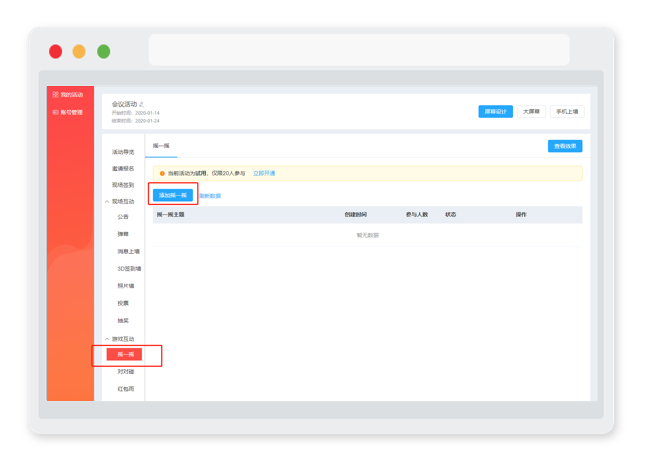Click the orange warning icon in the notice bar
The width and height of the screenshot is (650, 450).
tap(162, 173)
